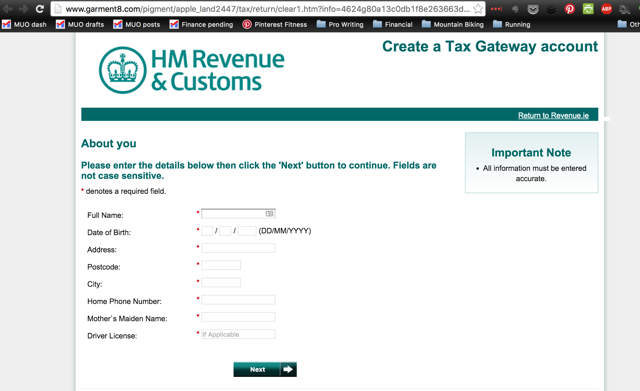This screenshot has width=640, height=391.
Task: Click the Home Phone Number input field
Action: 238,300
